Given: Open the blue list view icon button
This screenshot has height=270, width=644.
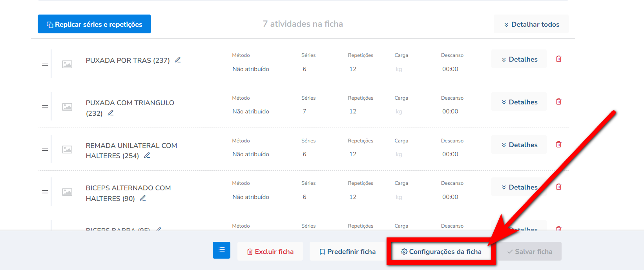Looking at the screenshot, I should pyautogui.click(x=221, y=250).
